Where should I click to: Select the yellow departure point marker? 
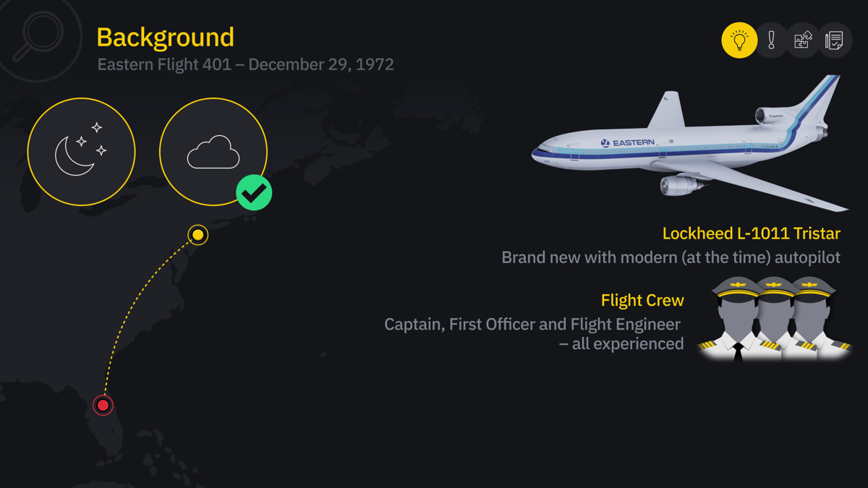[x=197, y=235]
